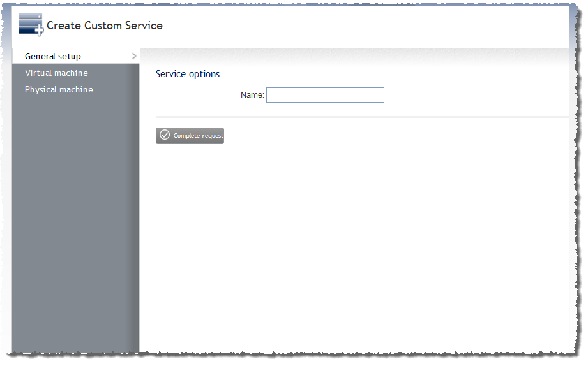Click the Create Custom Service title text

[x=105, y=26]
